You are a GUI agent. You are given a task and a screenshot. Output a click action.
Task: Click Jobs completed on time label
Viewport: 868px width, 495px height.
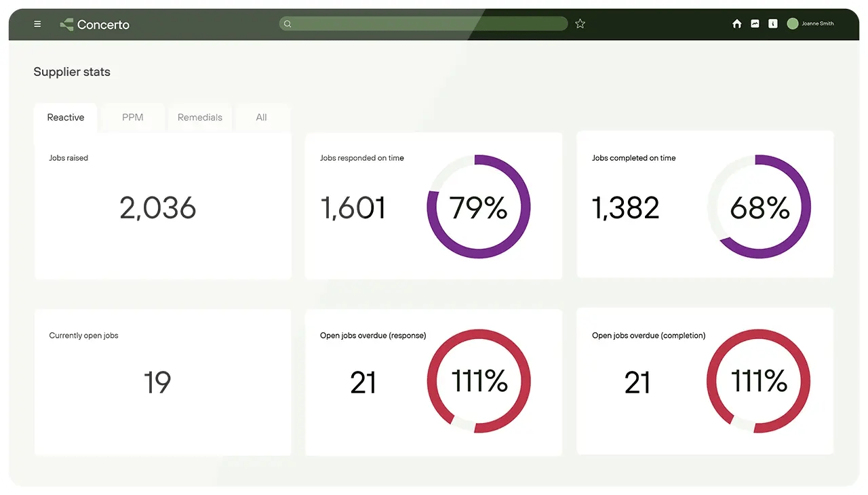coord(634,158)
